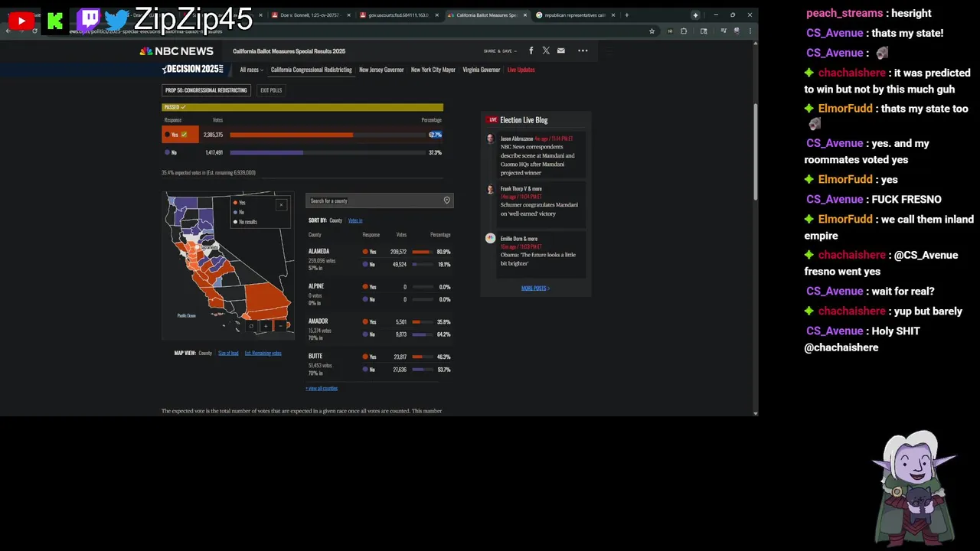This screenshot has width=980, height=551.
Task: Open Virginia Governor results
Action: pos(482,70)
